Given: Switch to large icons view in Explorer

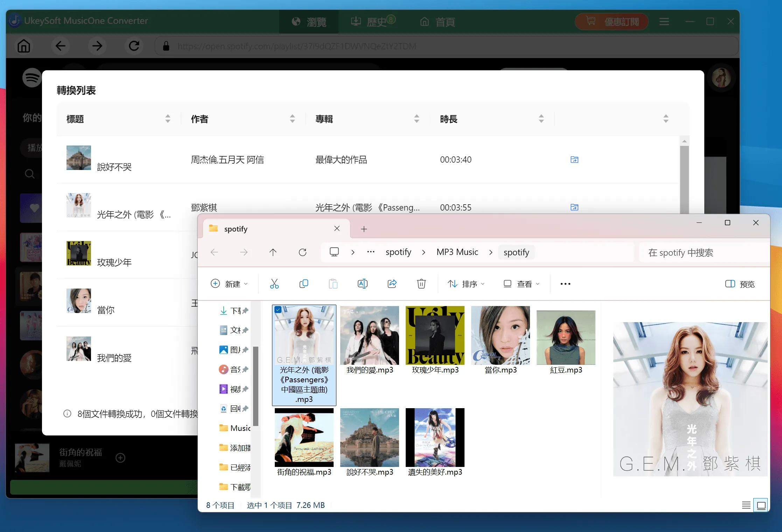Looking at the screenshot, I should (761, 505).
